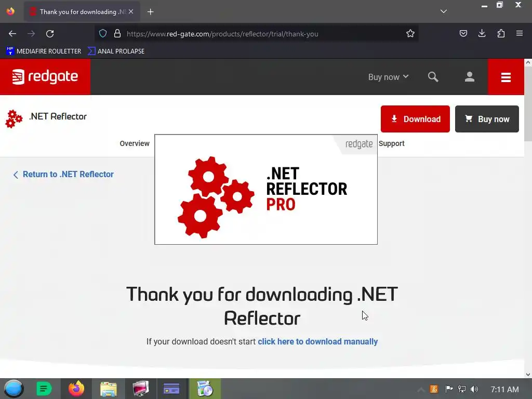
Task: Open the Redgate site search
Action: (x=433, y=77)
